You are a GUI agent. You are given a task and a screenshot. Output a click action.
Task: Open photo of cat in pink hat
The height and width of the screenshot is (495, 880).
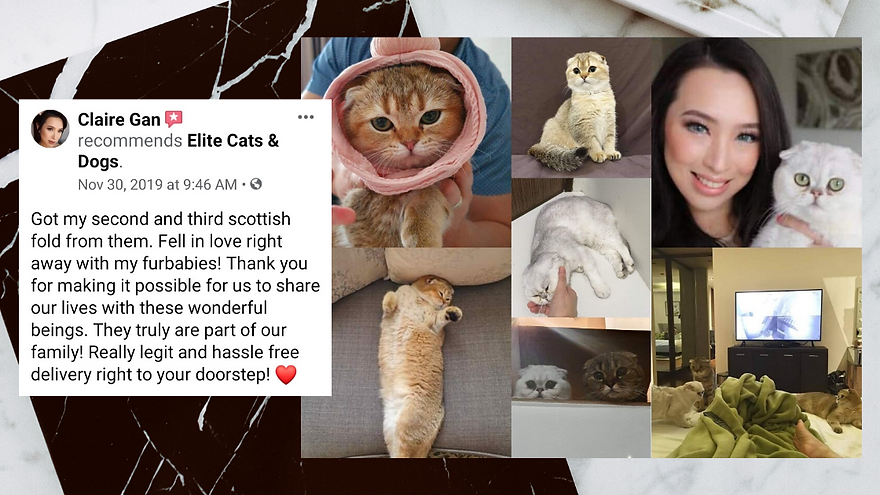point(406,143)
